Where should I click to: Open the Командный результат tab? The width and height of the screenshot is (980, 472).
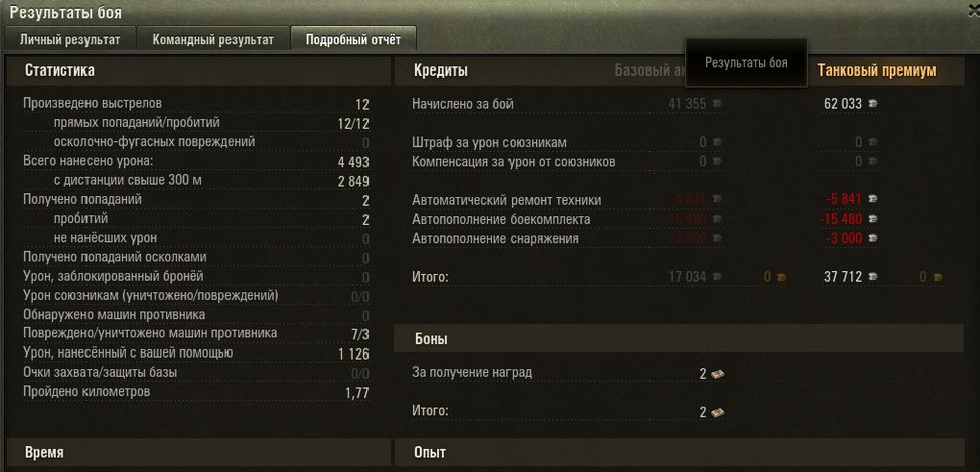[x=213, y=39]
